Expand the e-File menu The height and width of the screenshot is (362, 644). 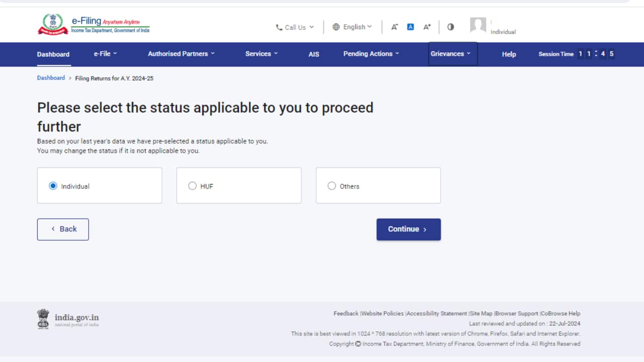(x=105, y=54)
